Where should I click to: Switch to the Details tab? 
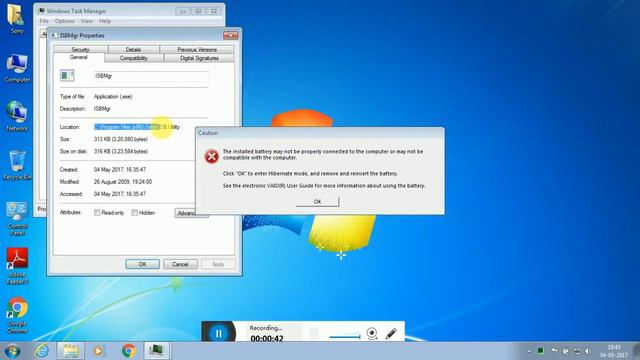(133, 49)
